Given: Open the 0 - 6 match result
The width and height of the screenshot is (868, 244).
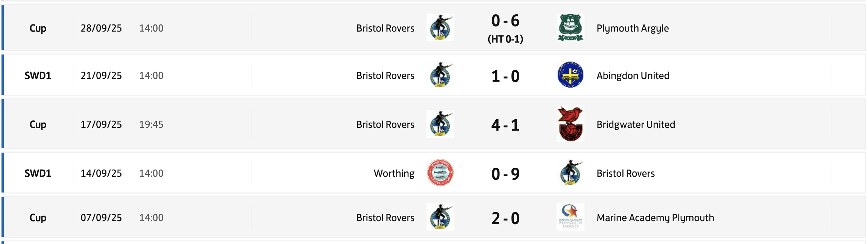Looking at the screenshot, I should tap(505, 21).
